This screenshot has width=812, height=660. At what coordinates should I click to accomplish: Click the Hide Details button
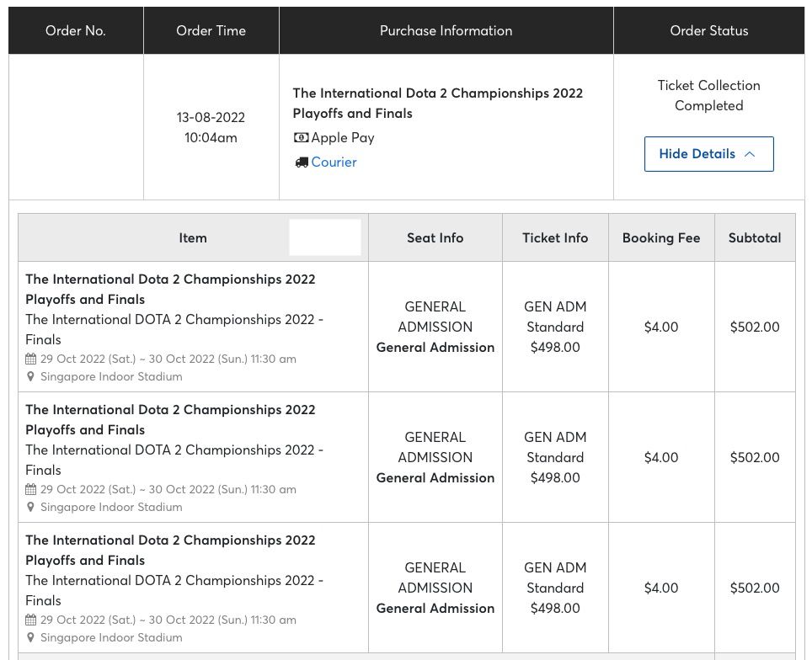(x=708, y=154)
